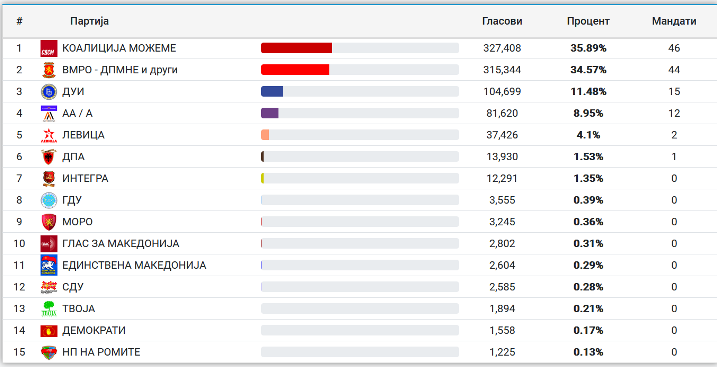Select the ЕДИНСТВЕНА МАКЕДОНИЈА blue logo

pyautogui.click(x=49, y=265)
